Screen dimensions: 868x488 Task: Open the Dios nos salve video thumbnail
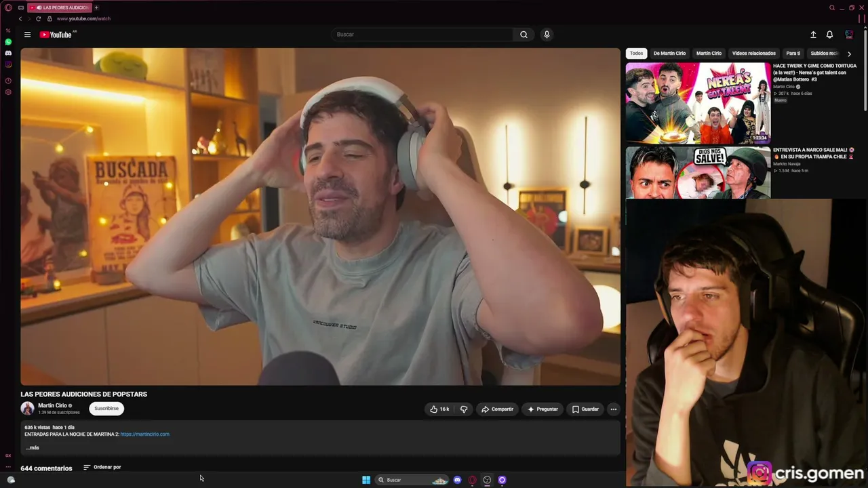coord(698,172)
